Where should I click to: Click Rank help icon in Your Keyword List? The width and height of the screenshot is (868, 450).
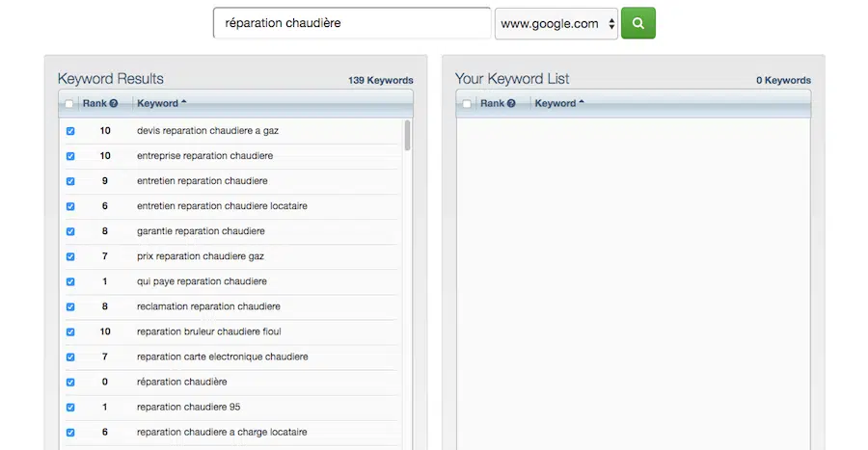click(x=511, y=103)
